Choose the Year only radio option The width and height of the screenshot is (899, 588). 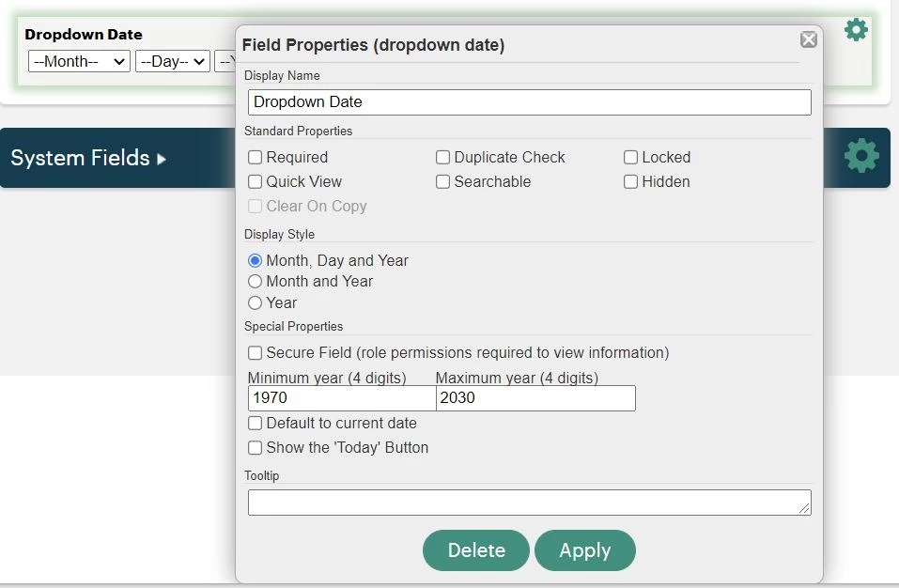point(256,302)
